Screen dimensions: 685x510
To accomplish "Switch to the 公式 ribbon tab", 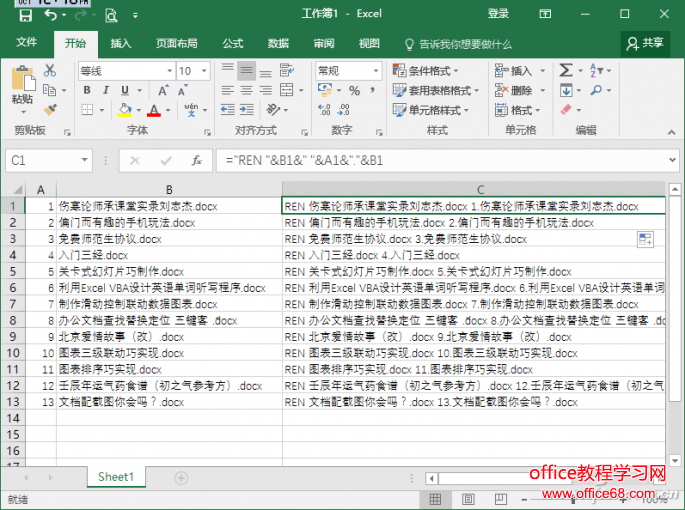I will pyautogui.click(x=232, y=44).
